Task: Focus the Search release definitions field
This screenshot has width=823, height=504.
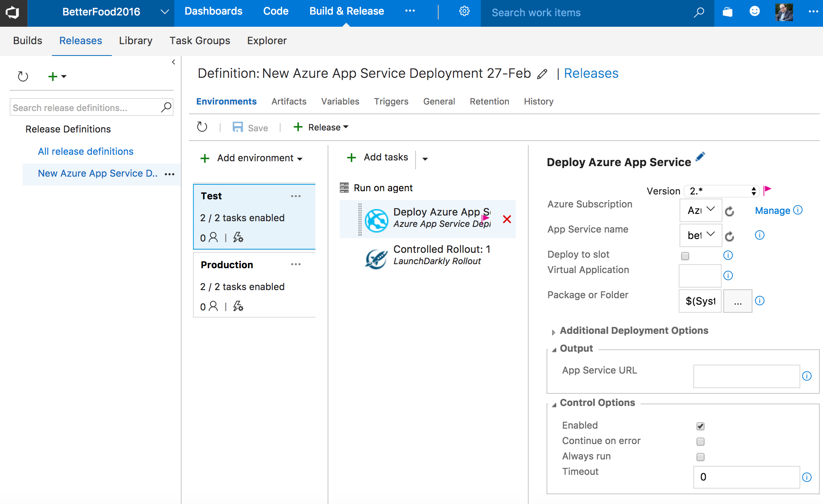Action: (86, 107)
